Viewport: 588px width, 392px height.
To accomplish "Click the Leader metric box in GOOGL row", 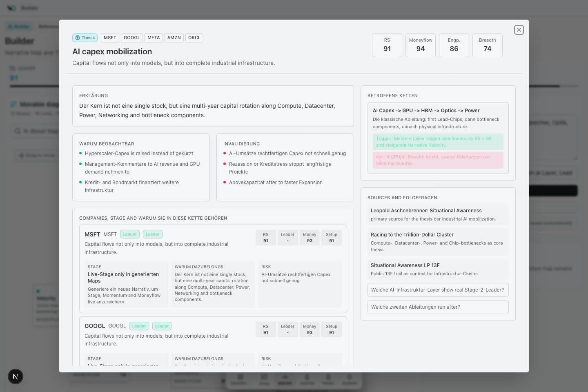I will pyautogui.click(x=287, y=330).
